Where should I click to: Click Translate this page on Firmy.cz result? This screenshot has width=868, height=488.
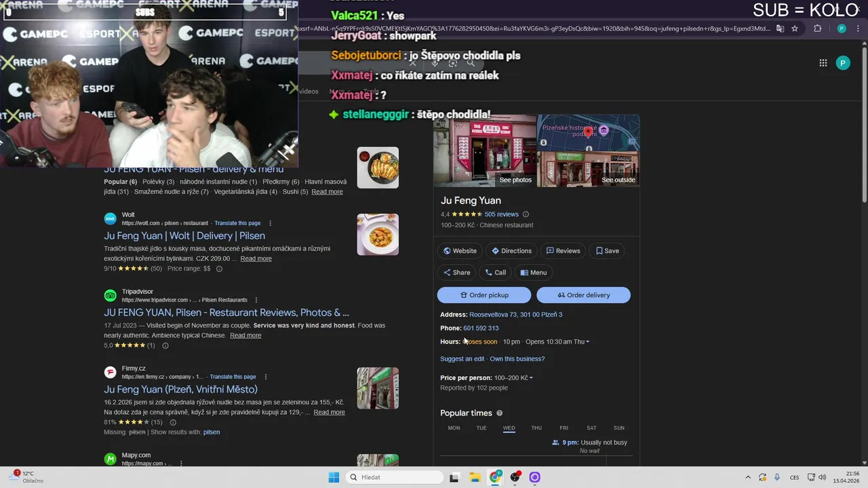(233, 377)
